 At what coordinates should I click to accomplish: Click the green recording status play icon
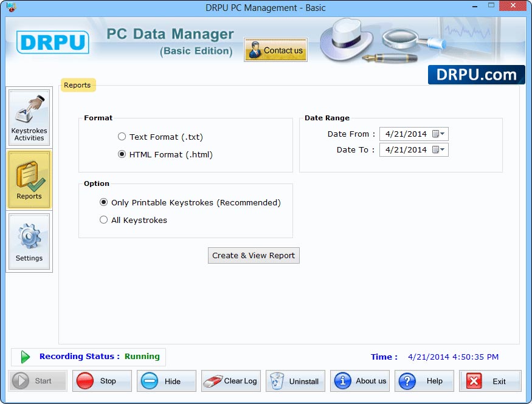point(26,357)
